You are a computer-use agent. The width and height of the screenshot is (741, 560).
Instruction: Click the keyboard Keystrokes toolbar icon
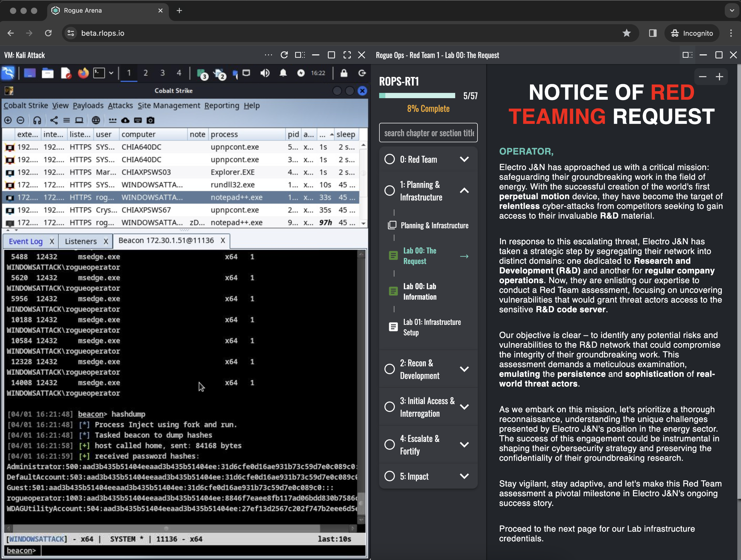point(138,120)
